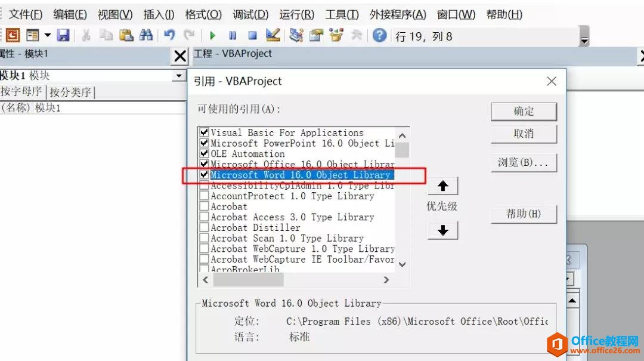Open the 编辑(E) menu
The image size is (644, 361).
[70, 15]
